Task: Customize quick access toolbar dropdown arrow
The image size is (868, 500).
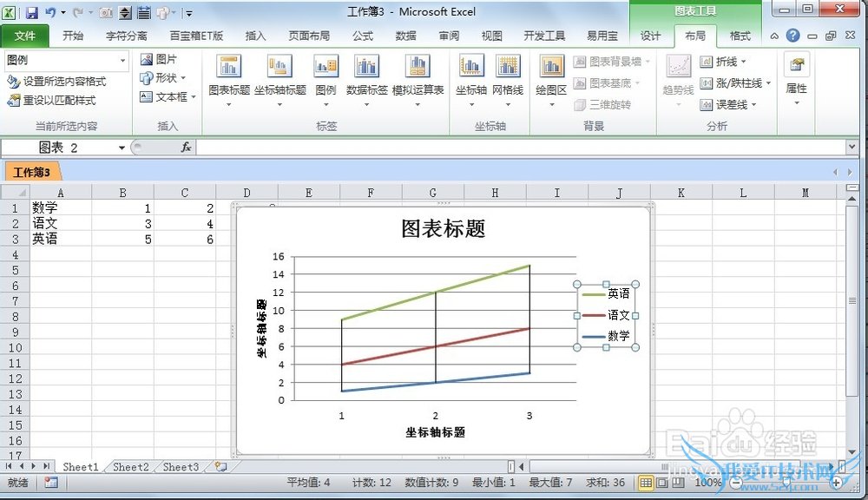Action: [188, 13]
